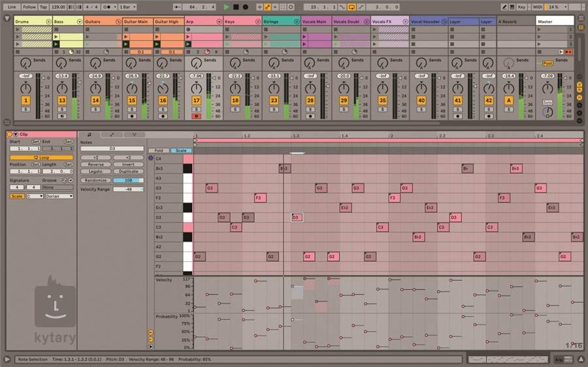
Task: Toggle the blue Scale highlight button
Action: pyautogui.click(x=181, y=150)
